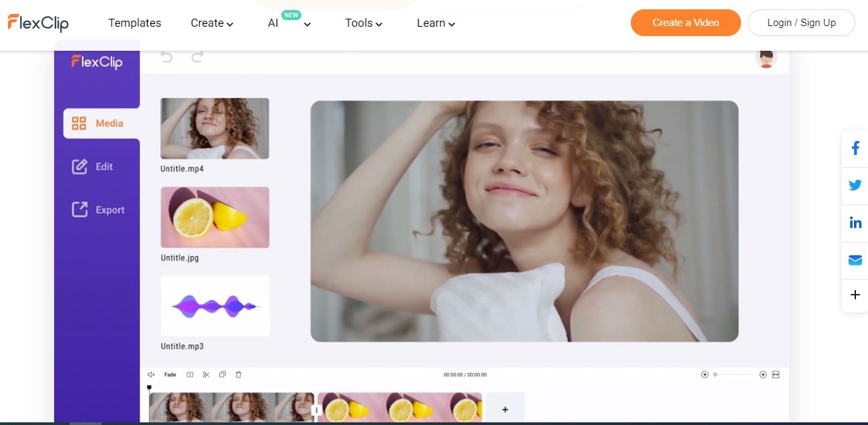The image size is (868, 425).
Task: Expand the Create menu
Action: [x=212, y=23]
